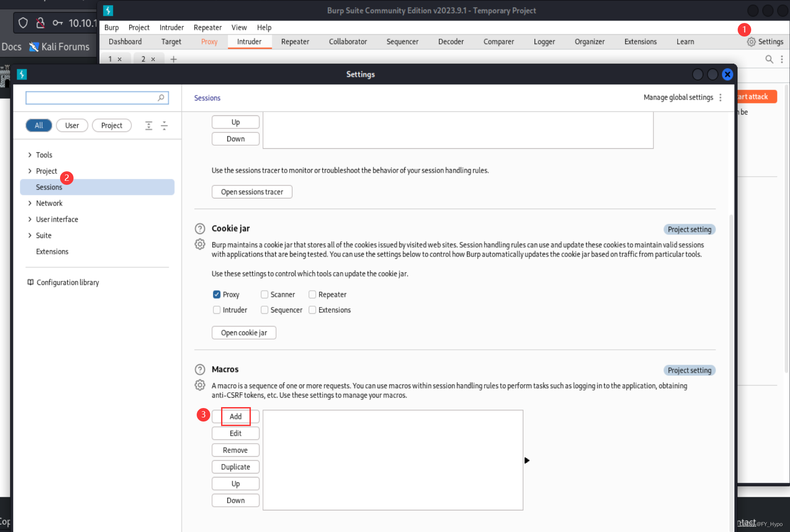Click Configuration library book icon
The image size is (790, 532).
pyautogui.click(x=30, y=282)
